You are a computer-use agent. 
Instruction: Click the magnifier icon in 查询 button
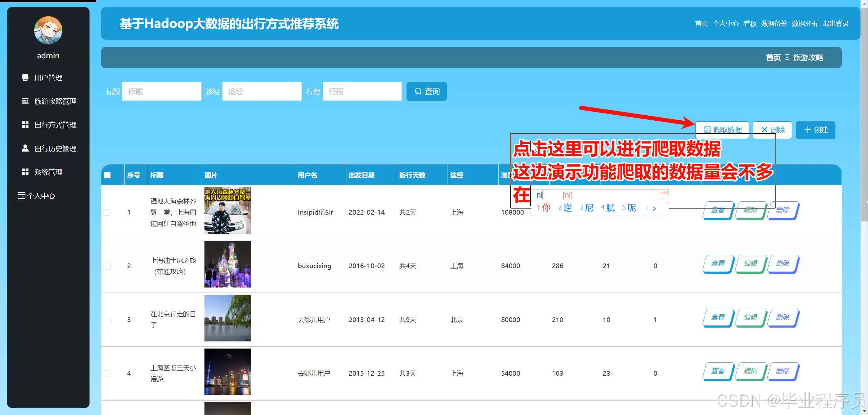coord(418,91)
